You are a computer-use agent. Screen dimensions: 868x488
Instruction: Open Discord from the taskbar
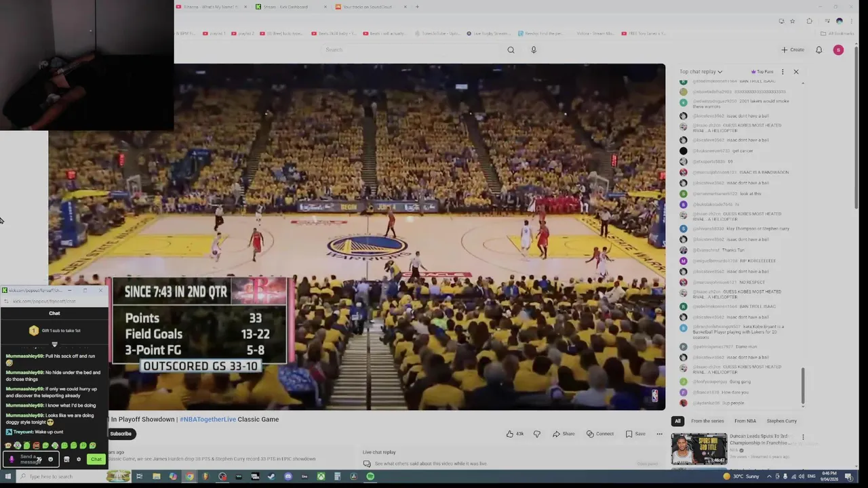click(x=288, y=476)
